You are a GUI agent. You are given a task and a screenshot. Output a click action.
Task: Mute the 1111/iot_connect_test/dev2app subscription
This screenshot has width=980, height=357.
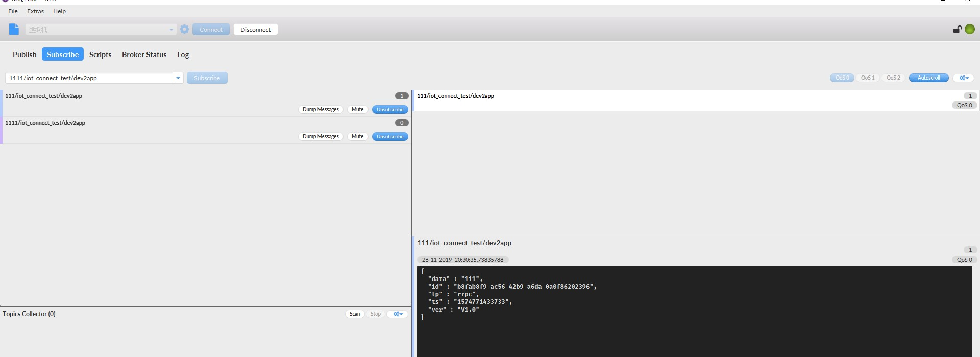(x=357, y=137)
